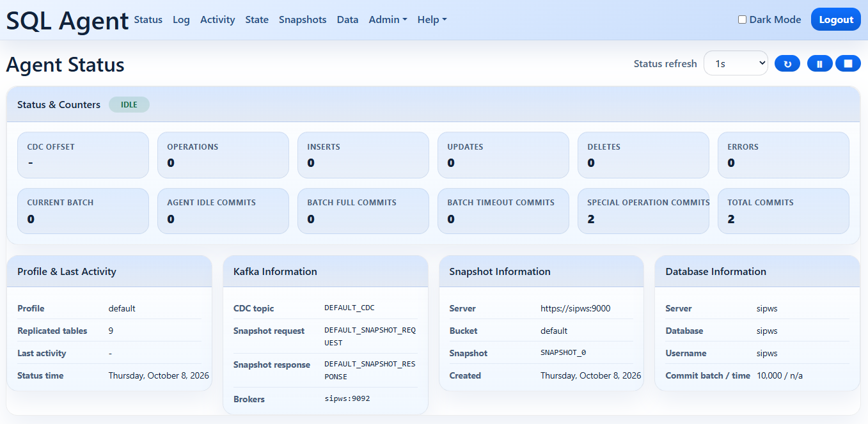Stop the agent using the stop icon

848,63
